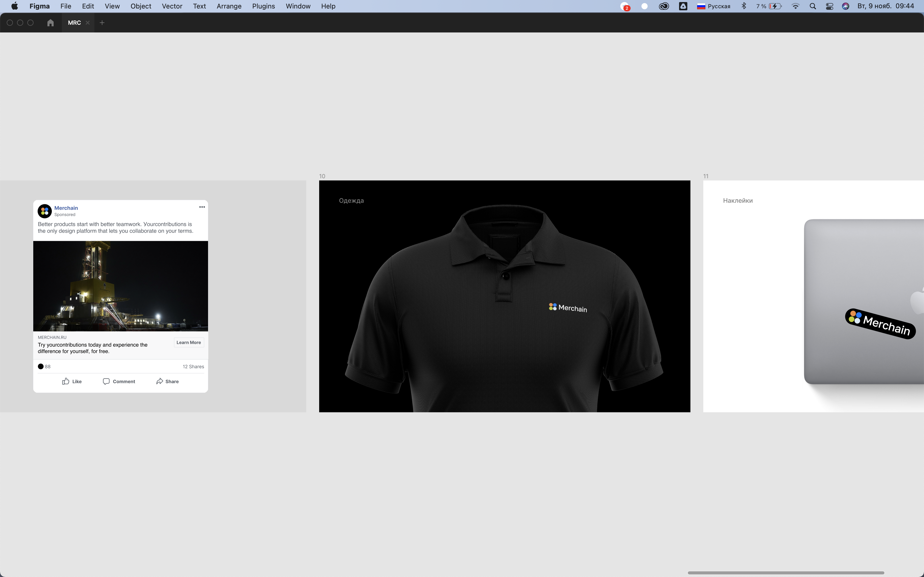
Task: Click the horizontal canvas scrollbar
Action: 786,572
